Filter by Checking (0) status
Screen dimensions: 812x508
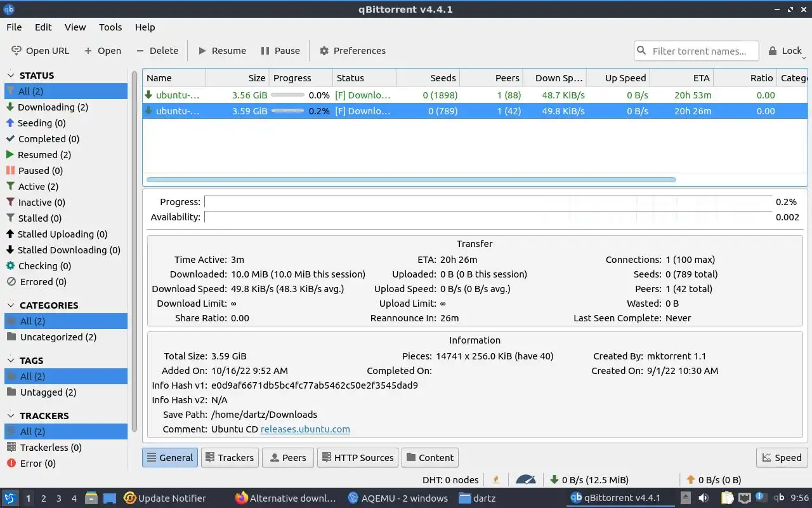[x=66, y=266]
